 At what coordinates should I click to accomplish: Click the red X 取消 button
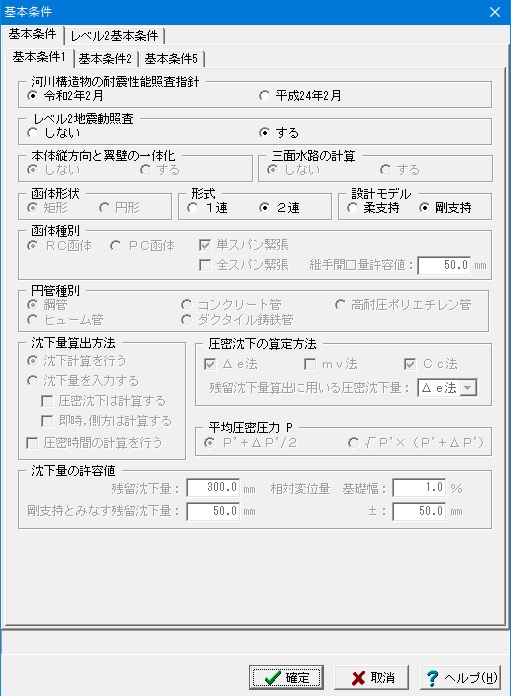click(371, 677)
